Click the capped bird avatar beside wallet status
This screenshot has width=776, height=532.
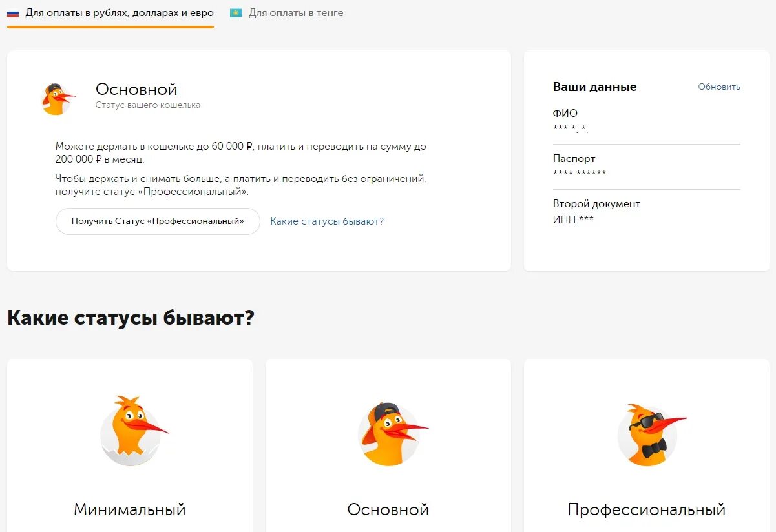click(58, 99)
